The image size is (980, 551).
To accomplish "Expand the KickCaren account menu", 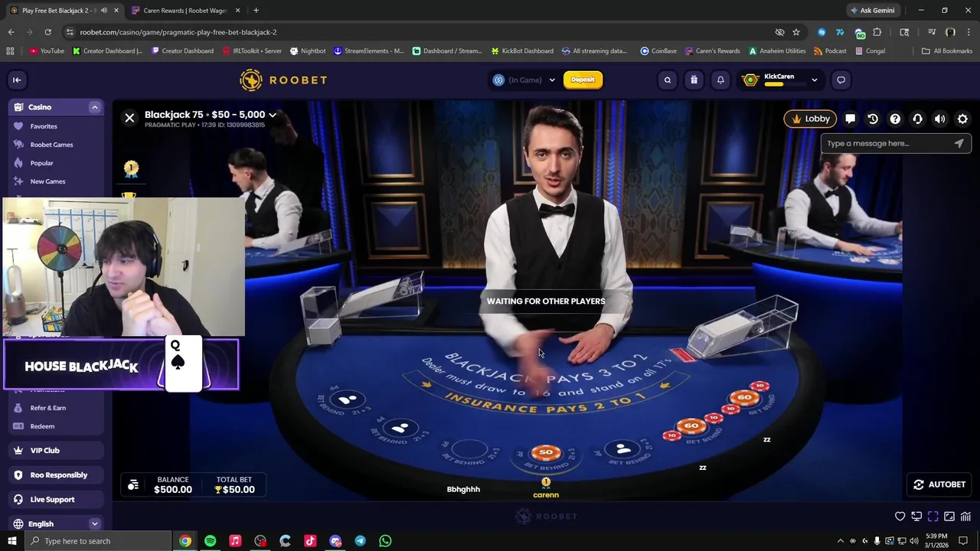I will 815,80.
